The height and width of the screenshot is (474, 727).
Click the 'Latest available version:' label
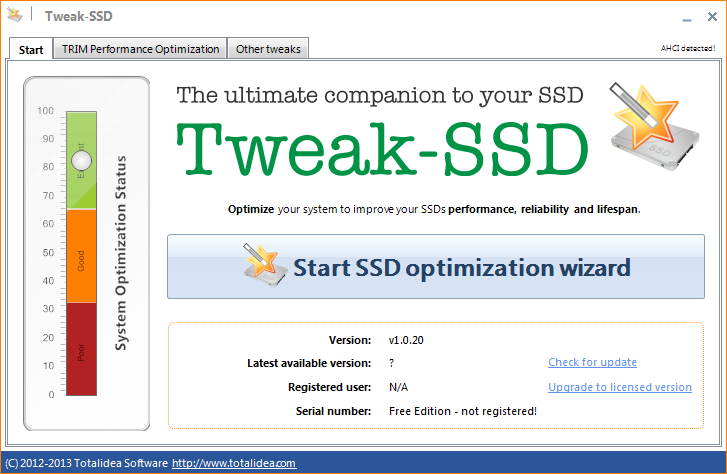point(309,363)
